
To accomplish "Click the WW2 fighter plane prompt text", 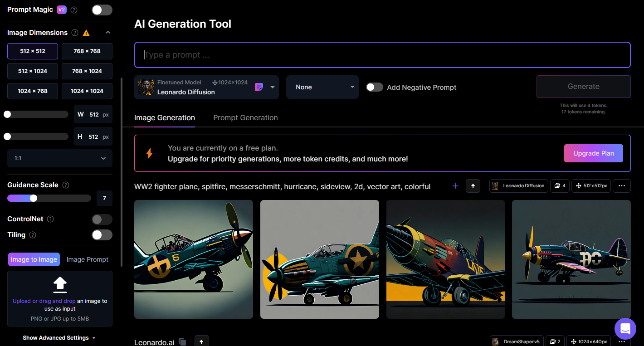I will [282, 186].
